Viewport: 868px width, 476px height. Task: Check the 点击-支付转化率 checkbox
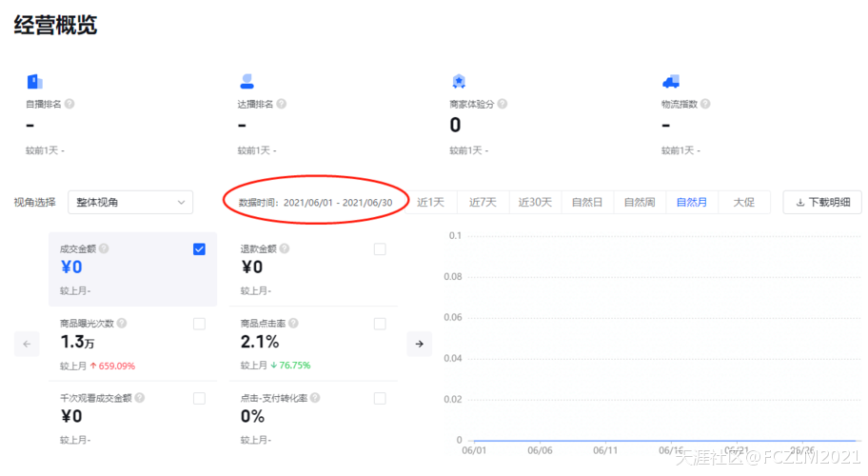(x=380, y=399)
